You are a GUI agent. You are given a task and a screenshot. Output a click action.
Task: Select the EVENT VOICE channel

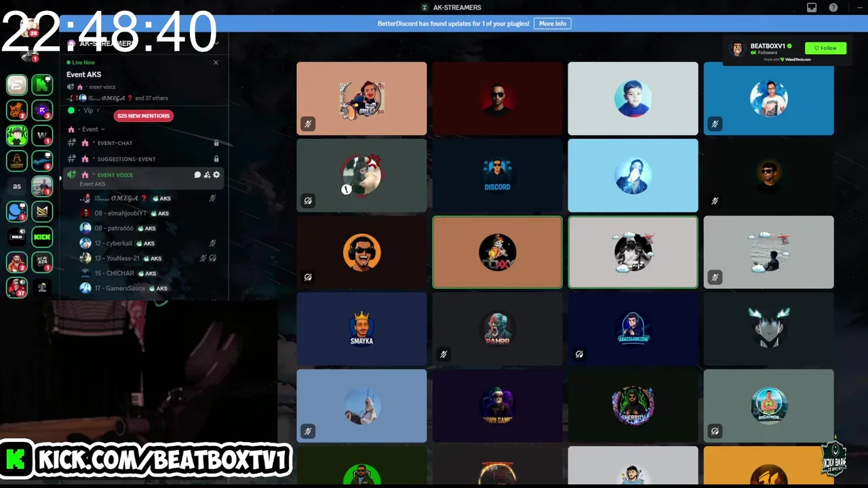point(143,178)
